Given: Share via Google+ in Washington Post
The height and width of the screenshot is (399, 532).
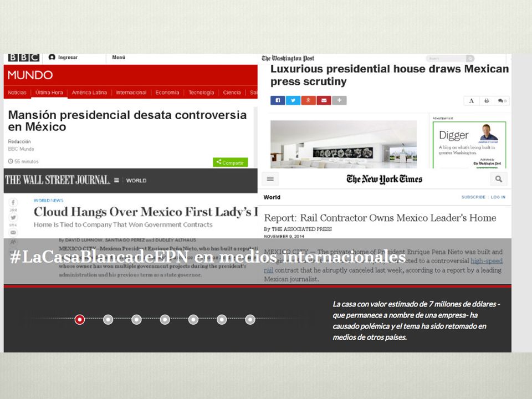Looking at the screenshot, I should 309,100.
